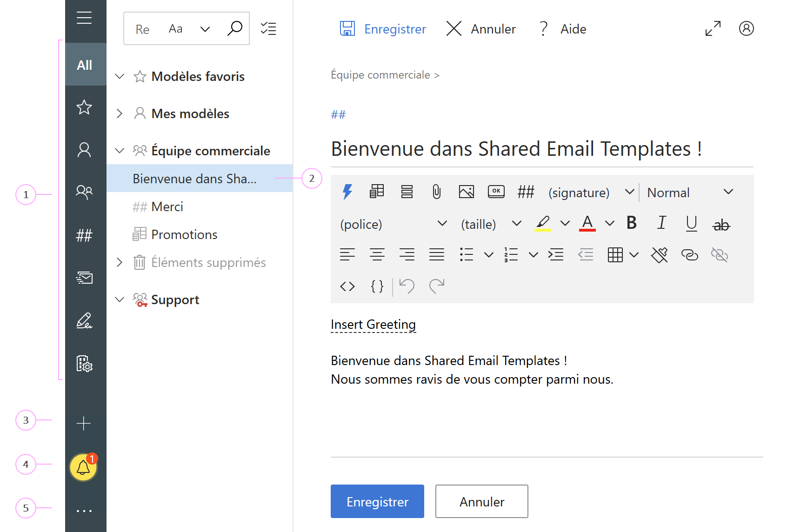Open the notifications bell
The image size is (787, 532).
(x=83, y=467)
